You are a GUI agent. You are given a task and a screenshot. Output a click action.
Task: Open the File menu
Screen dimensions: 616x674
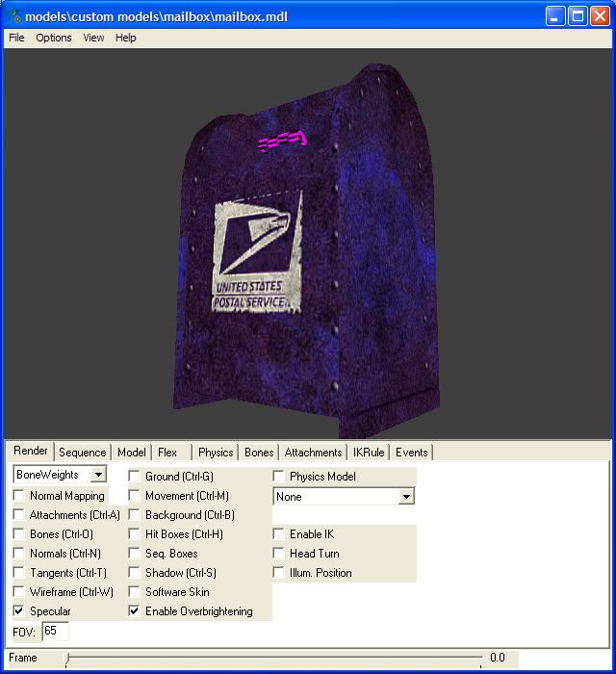(16, 38)
